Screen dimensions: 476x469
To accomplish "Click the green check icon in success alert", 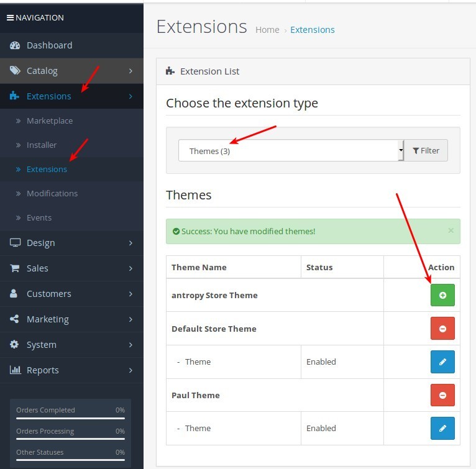I will pyautogui.click(x=176, y=231).
